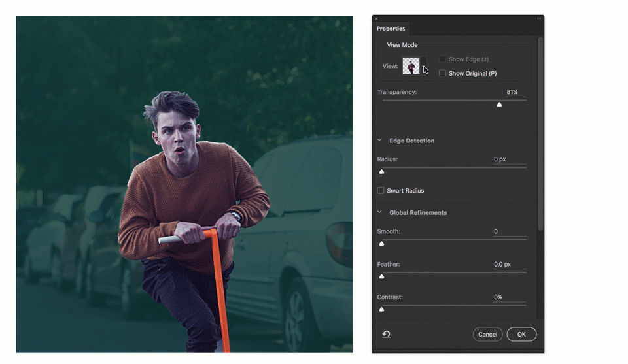Collapse the Edge Detection section
628x364 pixels.
379,140
